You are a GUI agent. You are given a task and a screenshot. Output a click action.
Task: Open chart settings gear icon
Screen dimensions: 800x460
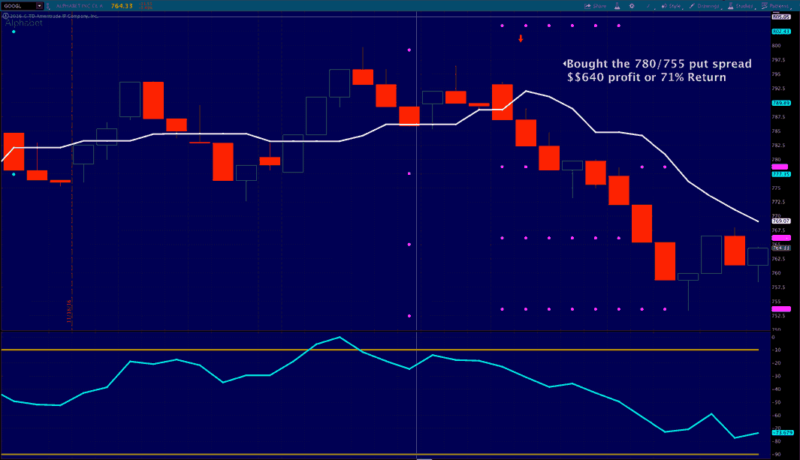tap(632, 6)
